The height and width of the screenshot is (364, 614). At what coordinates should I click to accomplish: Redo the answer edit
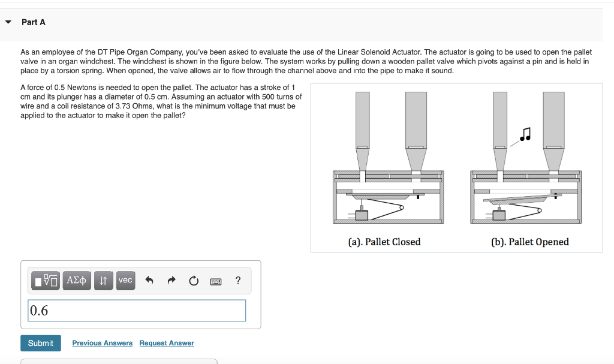click(x=171, y=281)
